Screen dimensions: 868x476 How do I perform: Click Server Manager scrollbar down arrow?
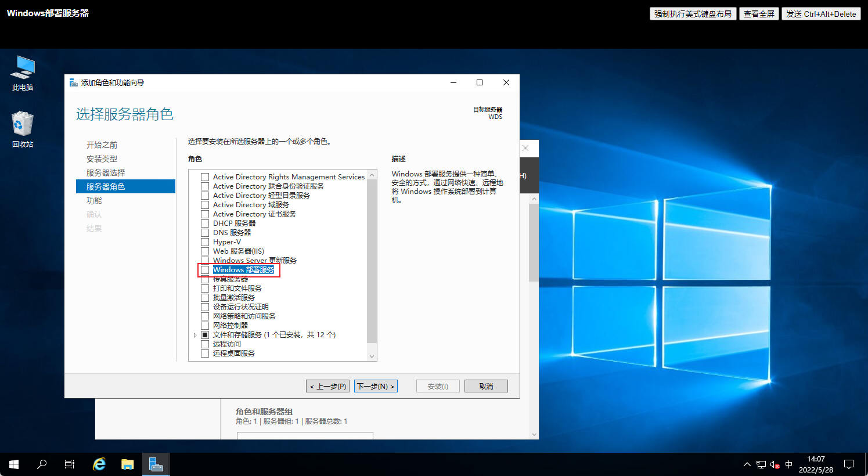[x=534, y=434]
